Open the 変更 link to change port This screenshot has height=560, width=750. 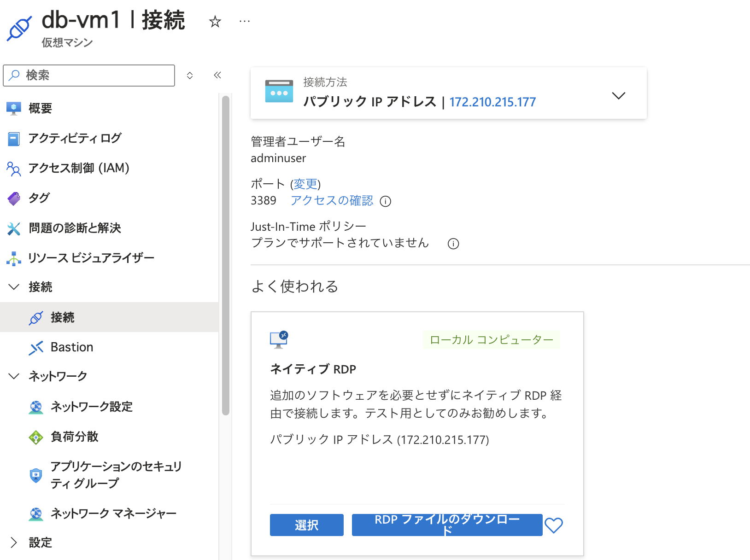point(305,184)
